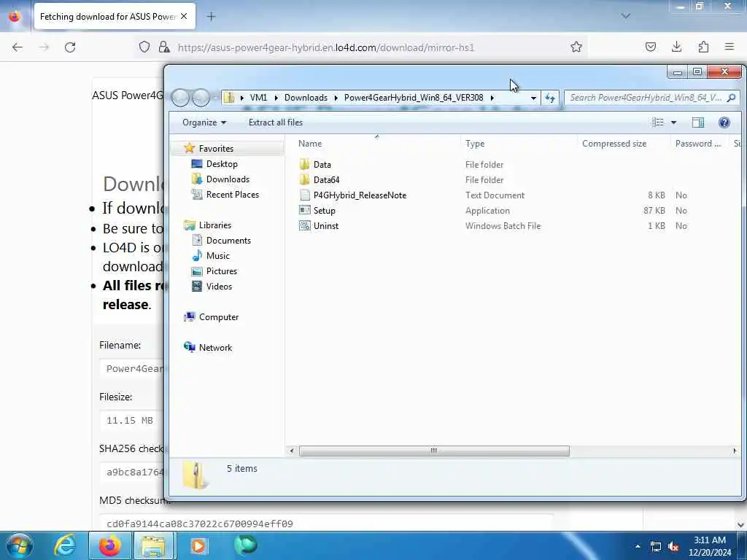Click the search magnifier icon in Explorer
The image size is (747, 560).
[731, 98]
